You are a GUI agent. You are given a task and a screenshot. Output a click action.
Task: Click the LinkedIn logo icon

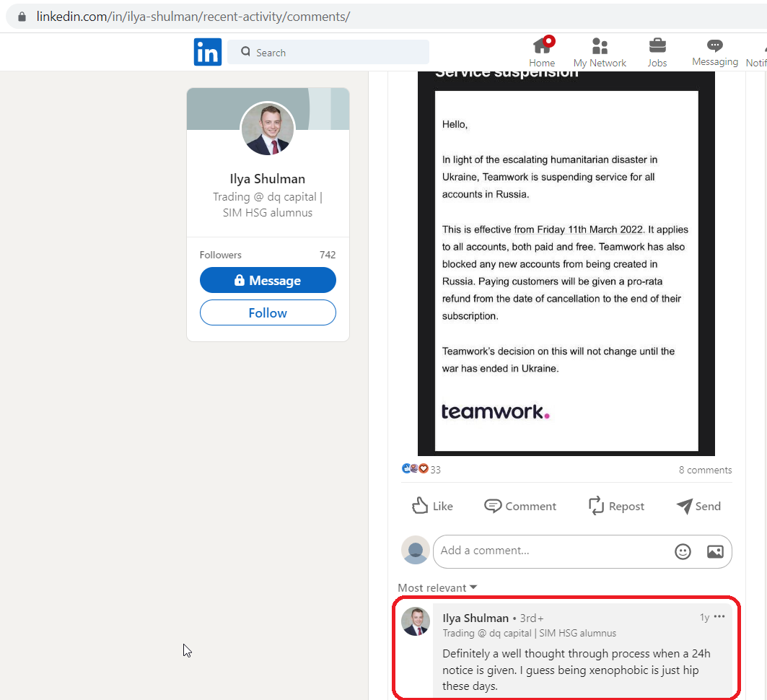point(207,52)
